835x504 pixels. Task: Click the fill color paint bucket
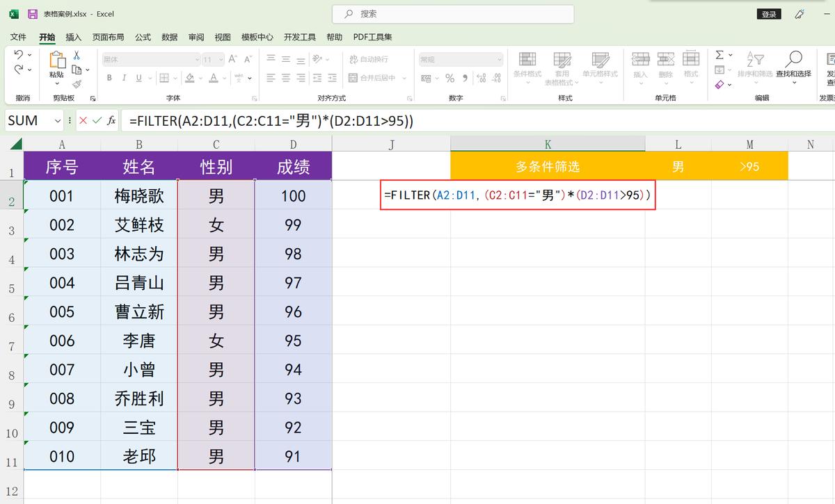click(x=190, y=78)
